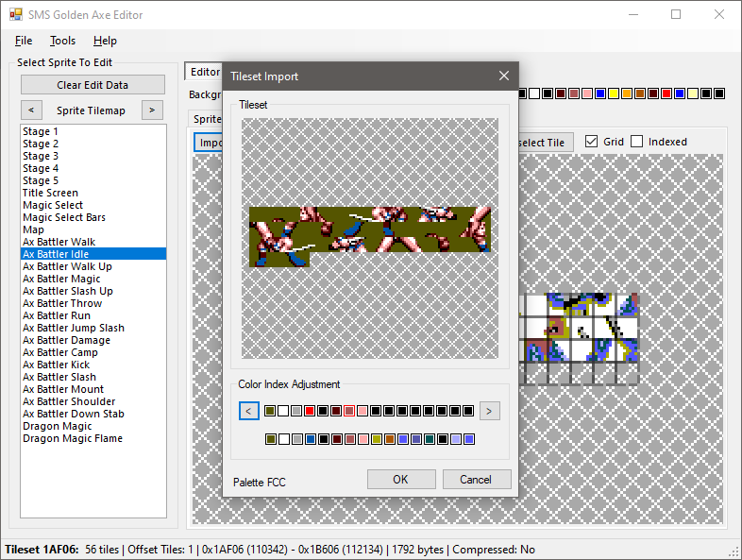The height and width of the screenshot is (560, 742).
Task: Pick the red swatch in dialog upper color row
Action: (x=310, y=411)
